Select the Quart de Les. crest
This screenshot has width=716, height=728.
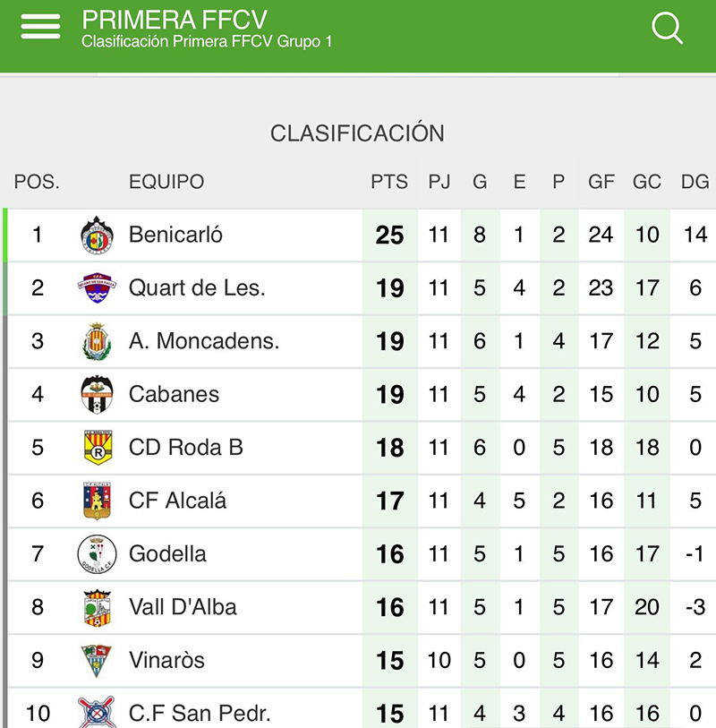pyautogui.click(x=97, y=287)
